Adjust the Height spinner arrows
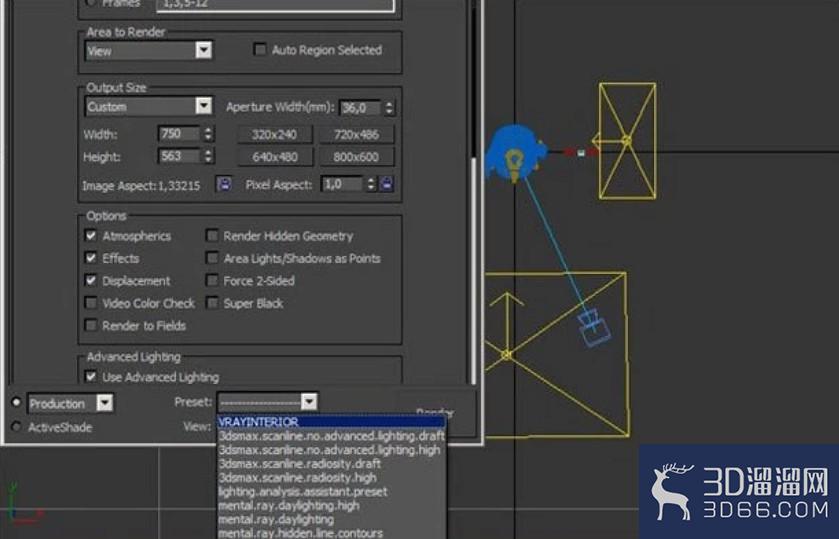Viewport: 839px width, 539px height. (x=208, y=156)
